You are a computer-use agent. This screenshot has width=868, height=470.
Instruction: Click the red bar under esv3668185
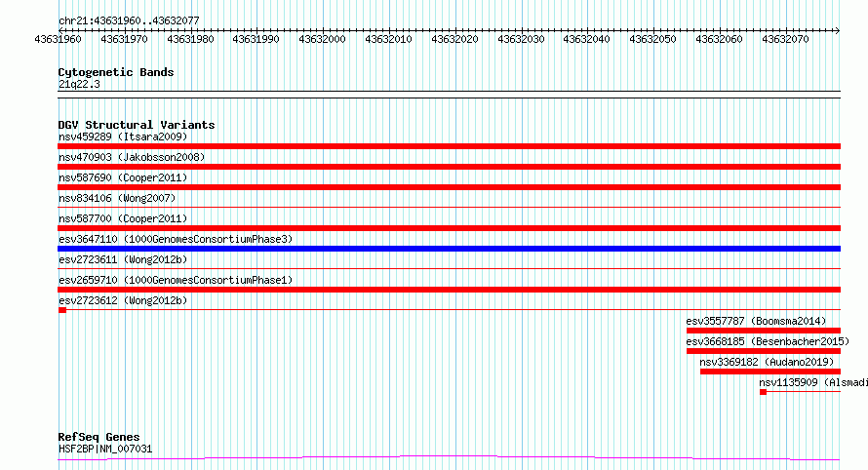[x=764, y=351]
